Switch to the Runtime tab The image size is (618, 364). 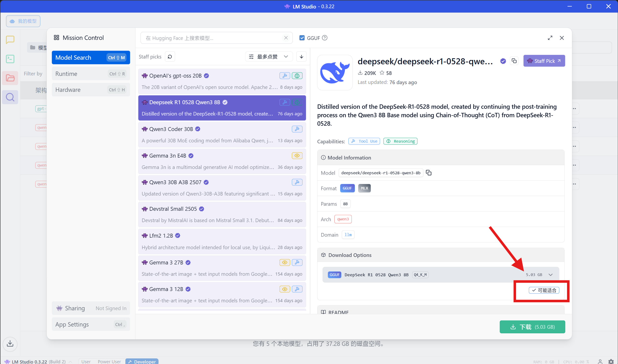91,74
